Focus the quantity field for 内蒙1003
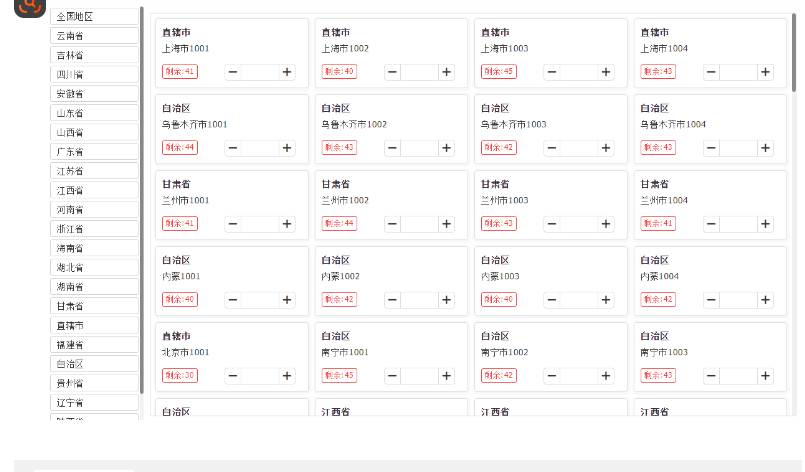This screenshot has height=472, width=805. point(579,300)
